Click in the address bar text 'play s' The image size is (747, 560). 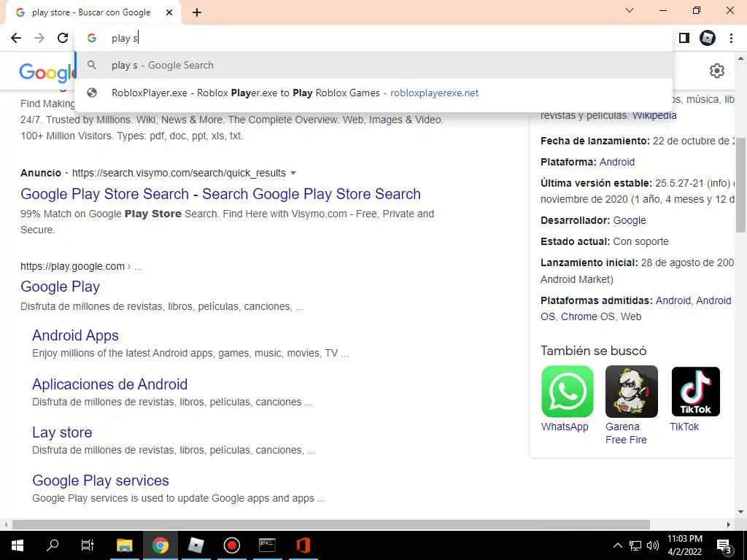click(x=124, y=38)
